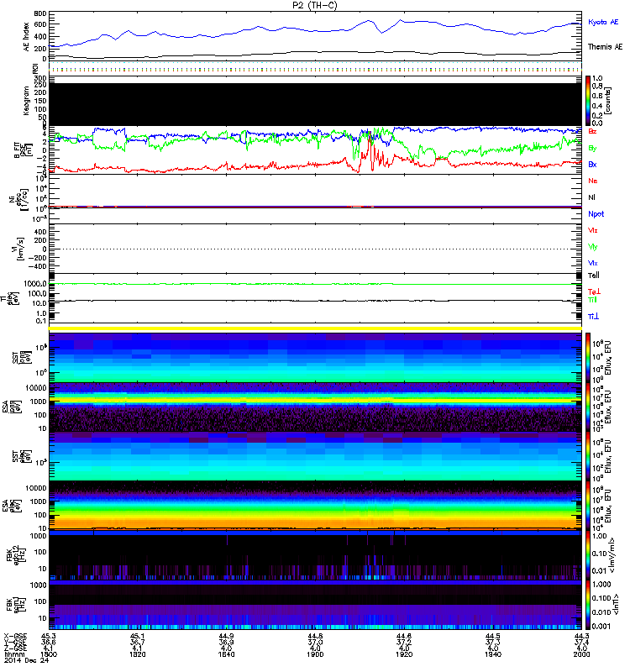Image resolution: width=630 pixels, height=672 pixels.
Task: Click the green By legend label
Action: pos(592,149)
